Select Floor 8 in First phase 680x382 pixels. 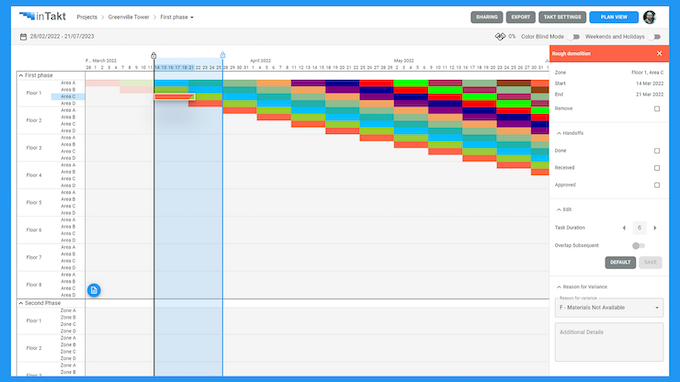34,285
